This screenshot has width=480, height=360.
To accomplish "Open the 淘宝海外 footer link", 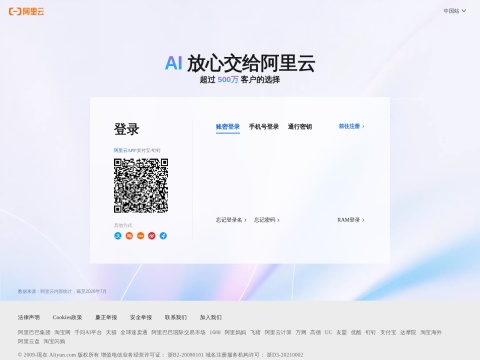I will click(x=431, y=332).
